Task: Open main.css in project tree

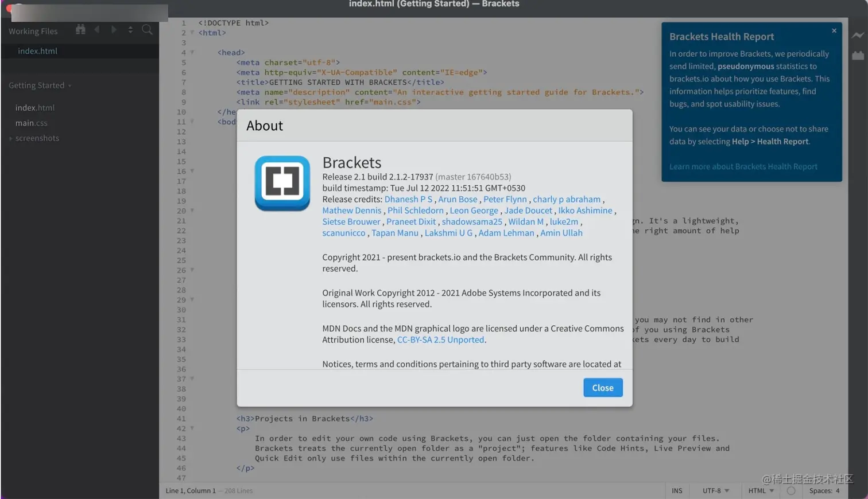Action: coord(32,123)
